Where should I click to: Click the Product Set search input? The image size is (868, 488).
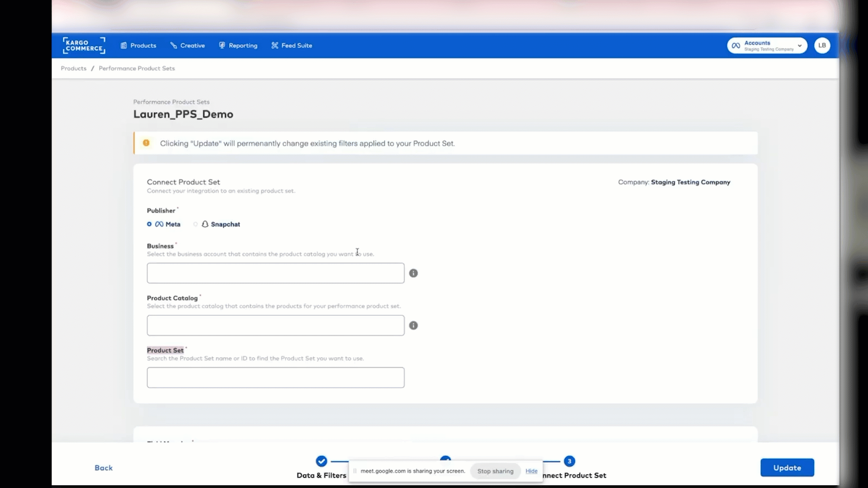pyautogui.click(x=275, y=377)
